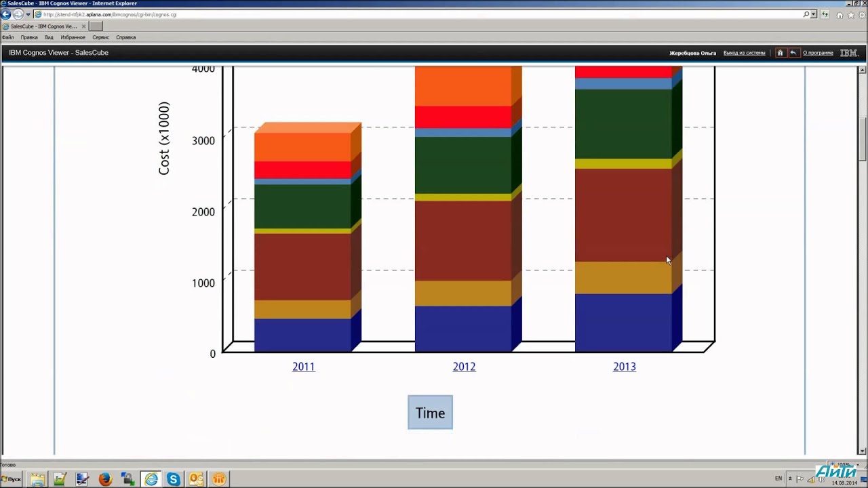Screen dimensions: 868x488
Task: Click the tan-gold segment of the 2013 bar
Action: [x=623, y=277]
